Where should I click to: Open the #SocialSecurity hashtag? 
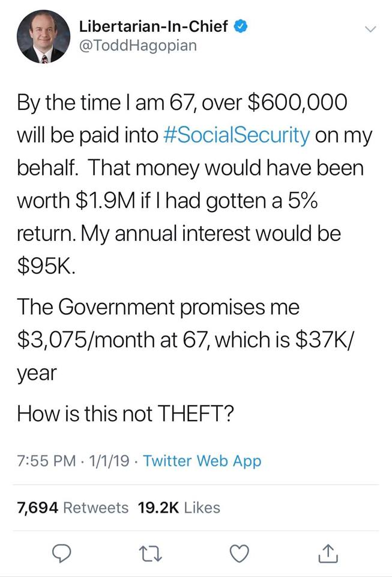tap(235, 135)
